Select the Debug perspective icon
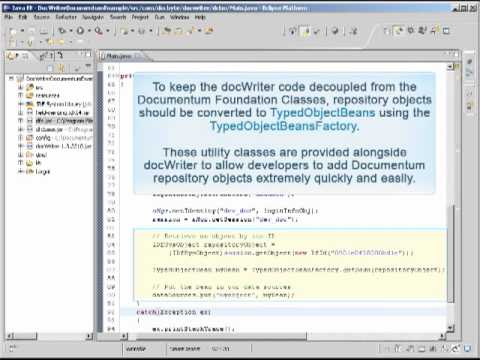 (x=411, y=31)
